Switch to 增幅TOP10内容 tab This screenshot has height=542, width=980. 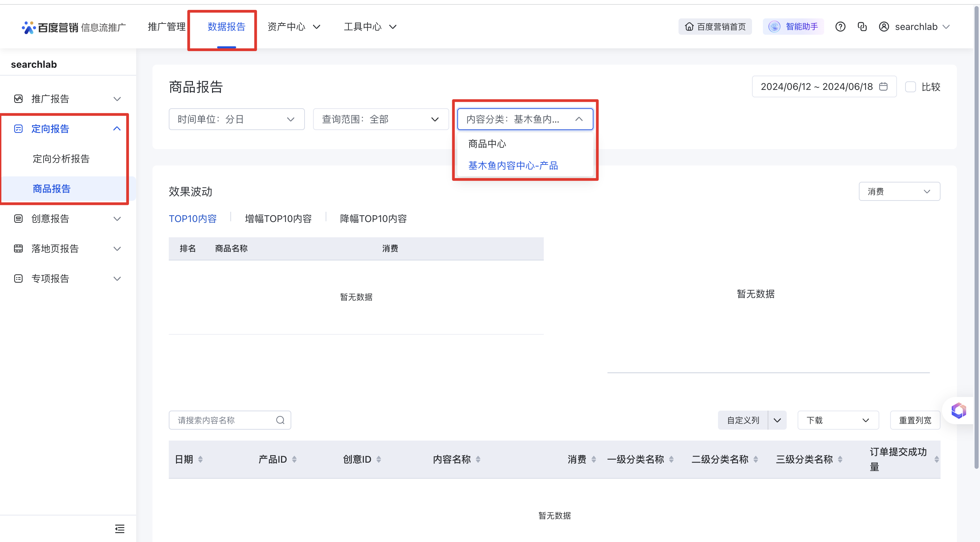click(x=278, y=219)
